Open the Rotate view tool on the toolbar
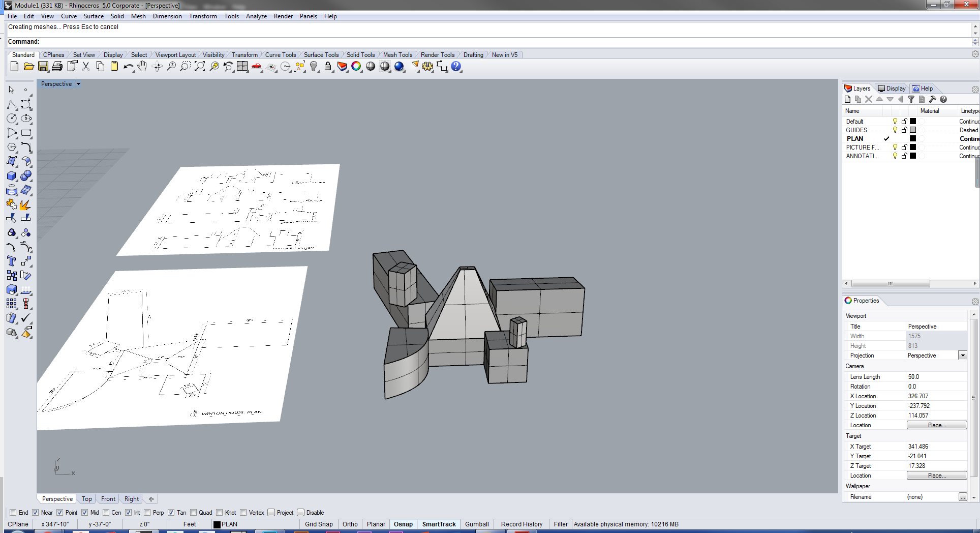Screen dimensions: 980x533 157,66
